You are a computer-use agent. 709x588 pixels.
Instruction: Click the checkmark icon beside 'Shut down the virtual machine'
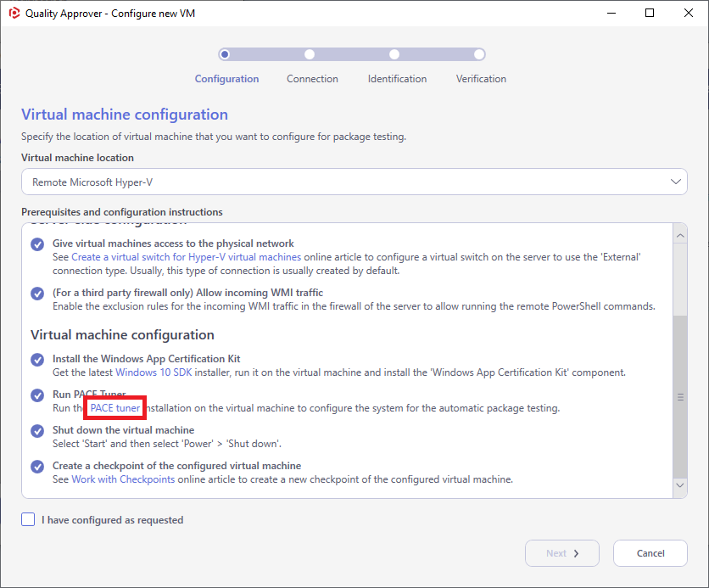pyautogui.click(x=37, y=431)
